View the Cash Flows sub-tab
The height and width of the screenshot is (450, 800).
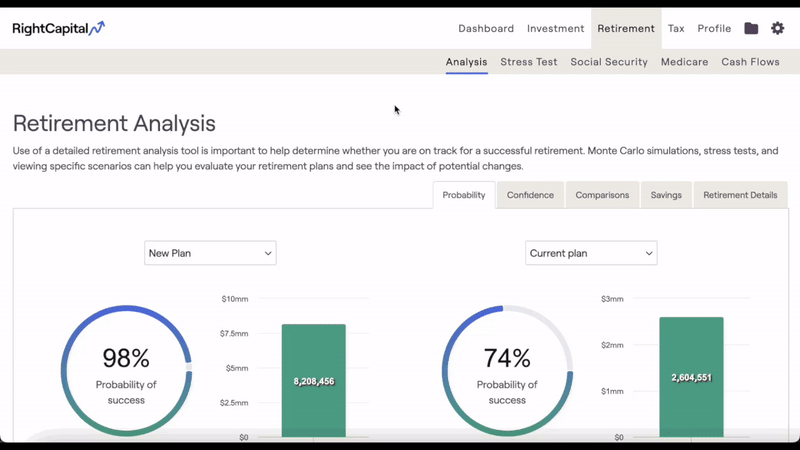(750, 62)
